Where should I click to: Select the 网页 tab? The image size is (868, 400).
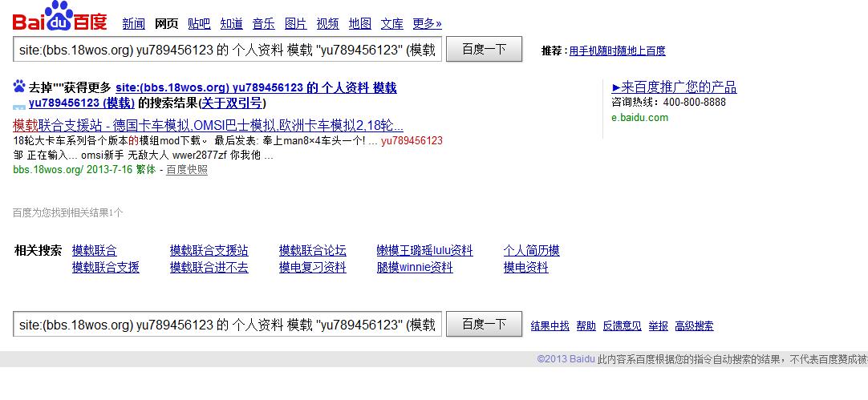click(x=166, y=24)
